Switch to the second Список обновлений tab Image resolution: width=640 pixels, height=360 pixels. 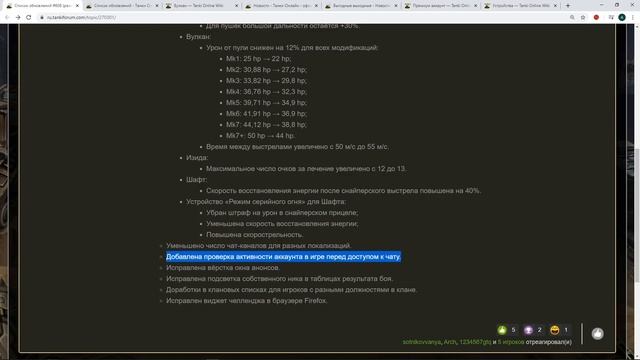pyautogui.click(x=122, y=6)
